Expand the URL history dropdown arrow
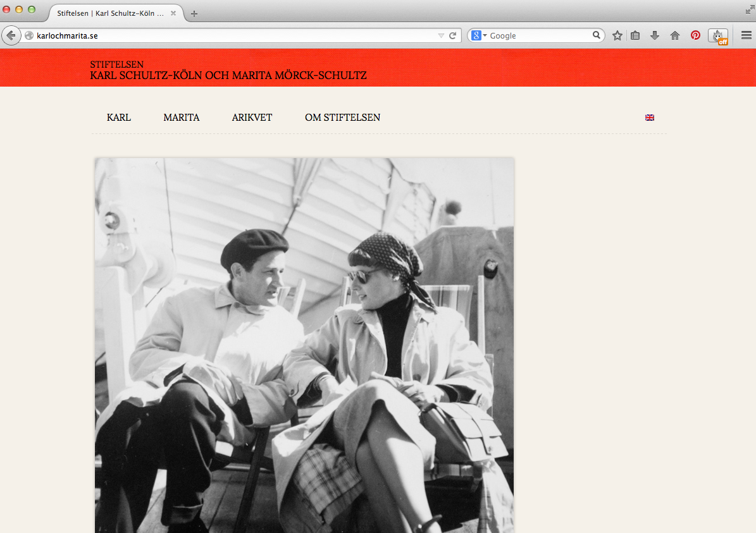The height and width of the screenshot is (533, 756). coord(441,35)
